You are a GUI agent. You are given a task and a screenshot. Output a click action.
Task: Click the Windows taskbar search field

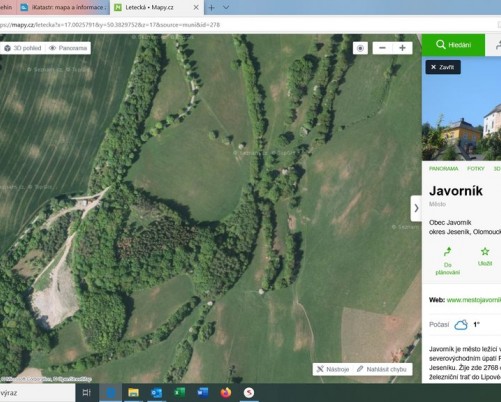tap(37, 393)
